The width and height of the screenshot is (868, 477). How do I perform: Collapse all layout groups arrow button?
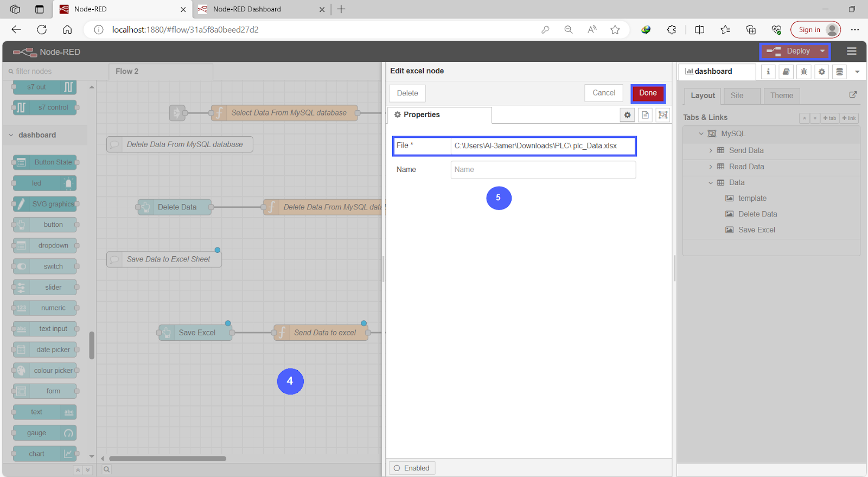coord(805,118)
